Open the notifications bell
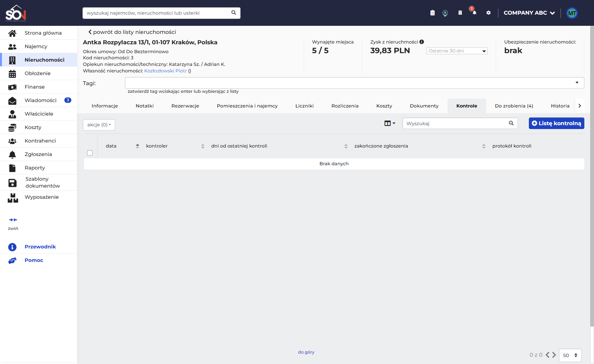Viewport: 594px width, 364px height. tap(475, 13)
